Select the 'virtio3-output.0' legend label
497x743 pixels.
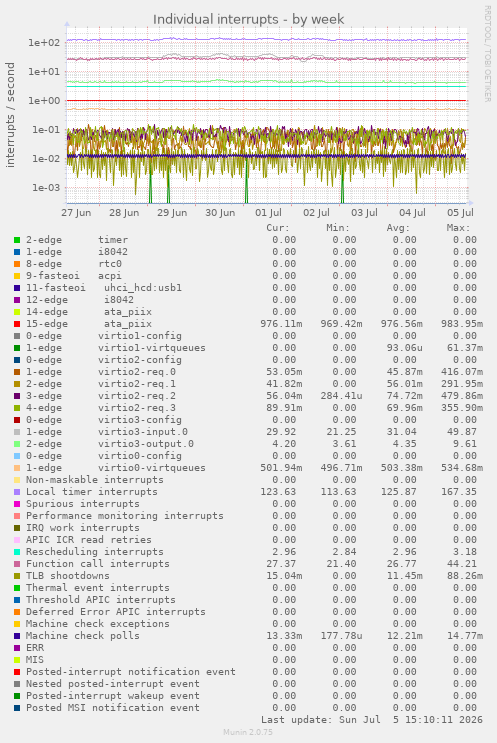click(146, 444)
